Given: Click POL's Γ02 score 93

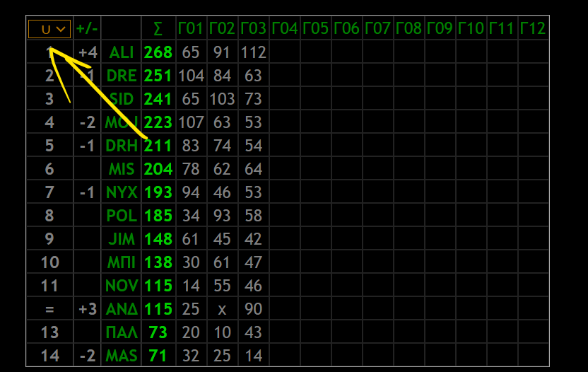Looking at the screenshot, I should [222, 216].
